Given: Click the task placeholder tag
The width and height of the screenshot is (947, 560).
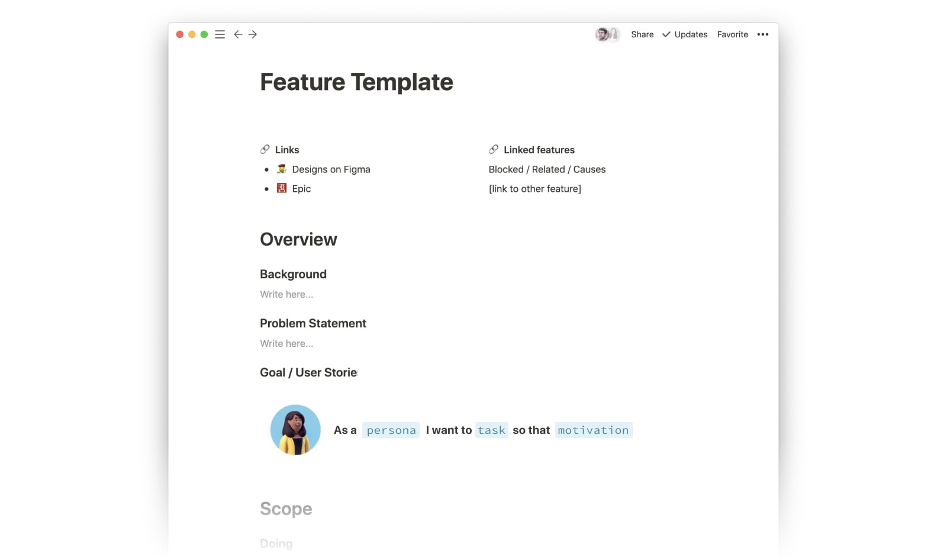Looking at the screenshot, I should click(x=492, y=430).
